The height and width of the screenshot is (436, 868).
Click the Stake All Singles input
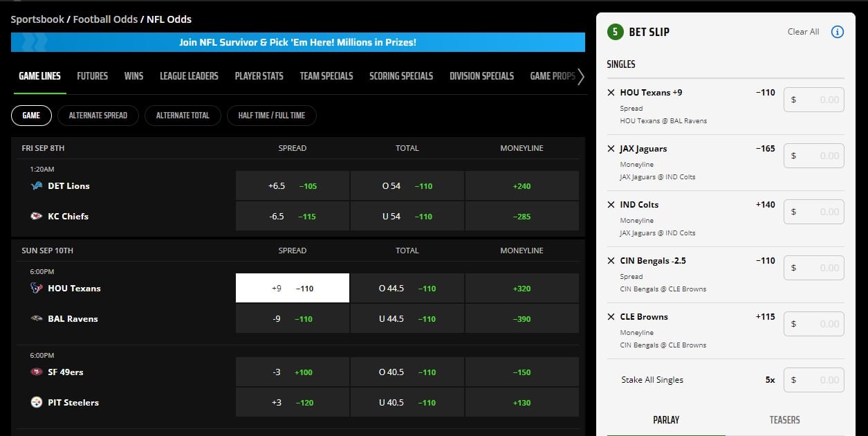pyautogui.click(x=813, y=380)
